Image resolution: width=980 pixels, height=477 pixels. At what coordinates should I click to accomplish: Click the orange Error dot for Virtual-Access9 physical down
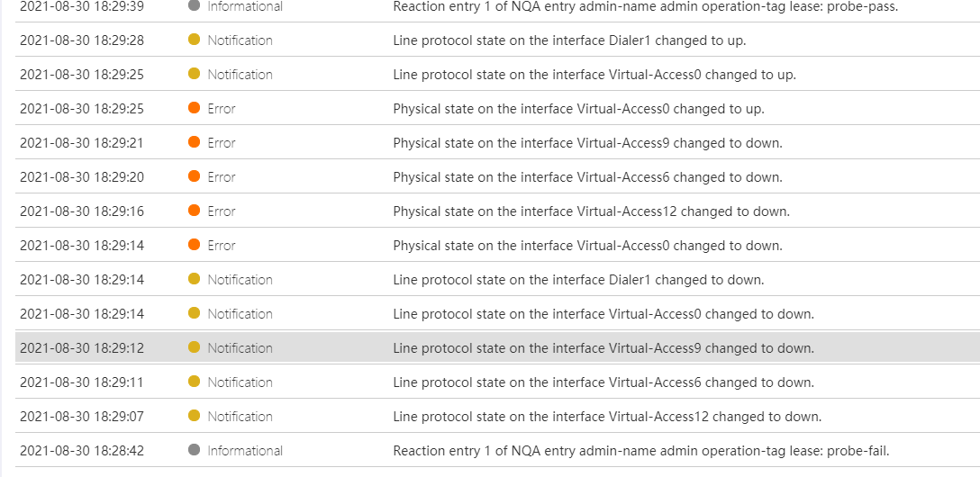tap(194, 142)
